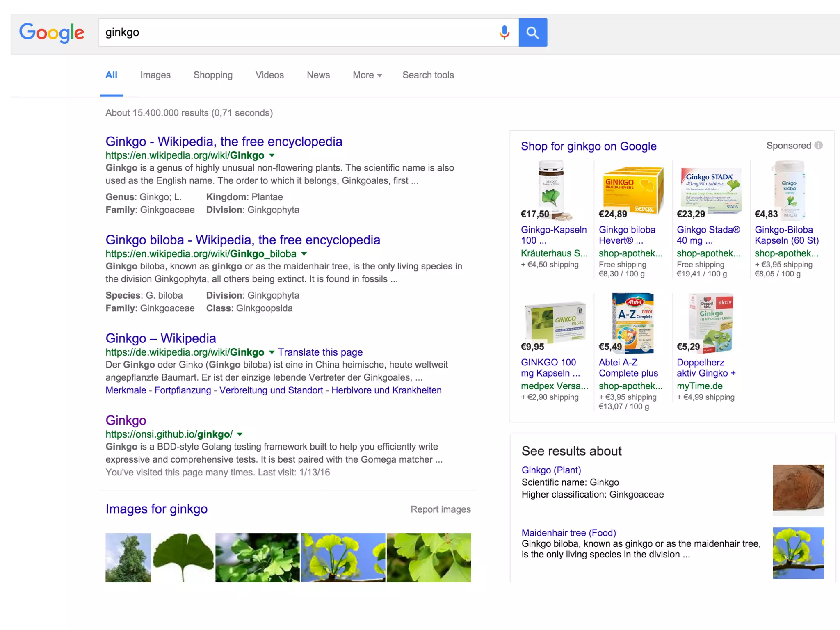
Task: Open the Ginkgo (Plant) result link
Action: [551, 470]
